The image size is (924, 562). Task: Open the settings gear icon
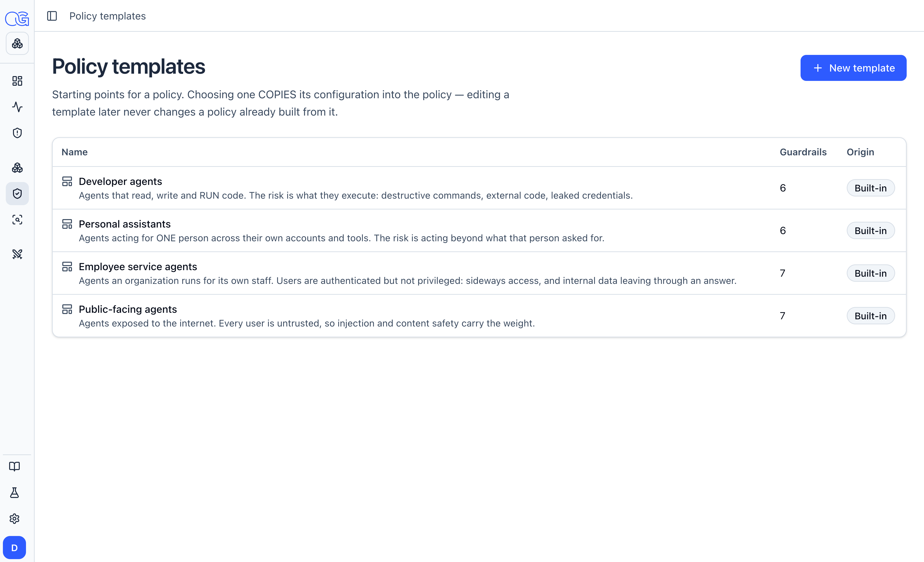tap(14, 518)
